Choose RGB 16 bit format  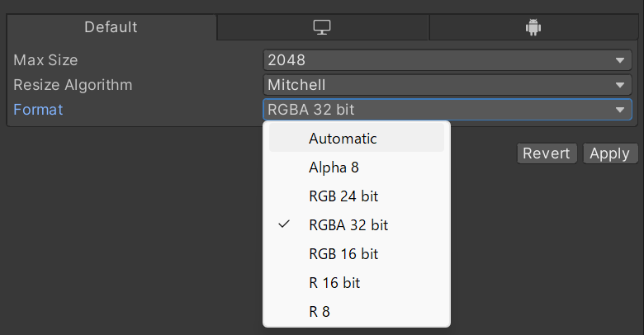tap(343, 253)
